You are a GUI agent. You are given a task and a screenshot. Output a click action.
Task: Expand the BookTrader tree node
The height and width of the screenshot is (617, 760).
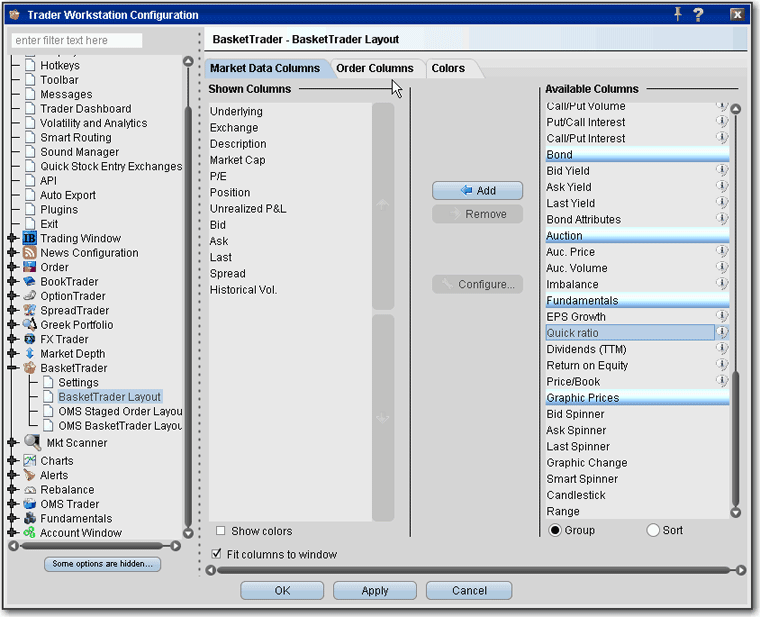(13, 282)
